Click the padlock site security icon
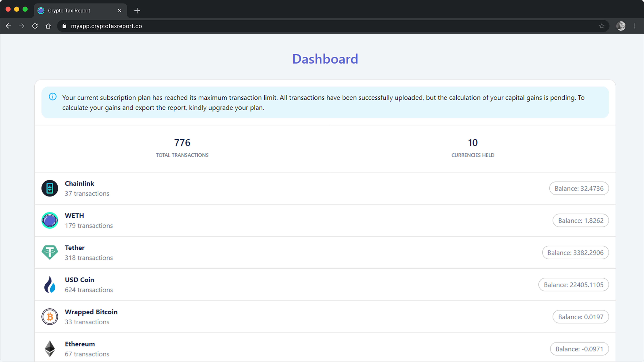This screenshot has width=644, height=362. tap(64, 26)
